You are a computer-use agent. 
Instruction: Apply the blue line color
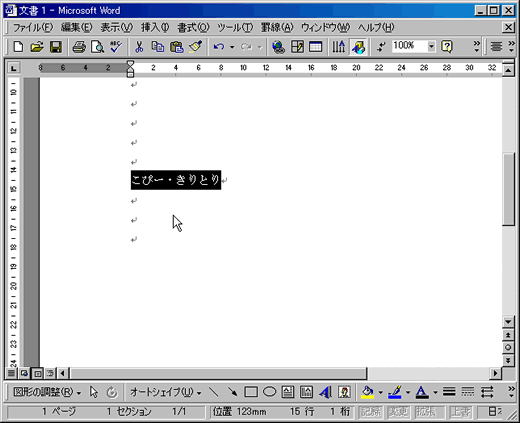pyautogui.click(x=395, y=392)
